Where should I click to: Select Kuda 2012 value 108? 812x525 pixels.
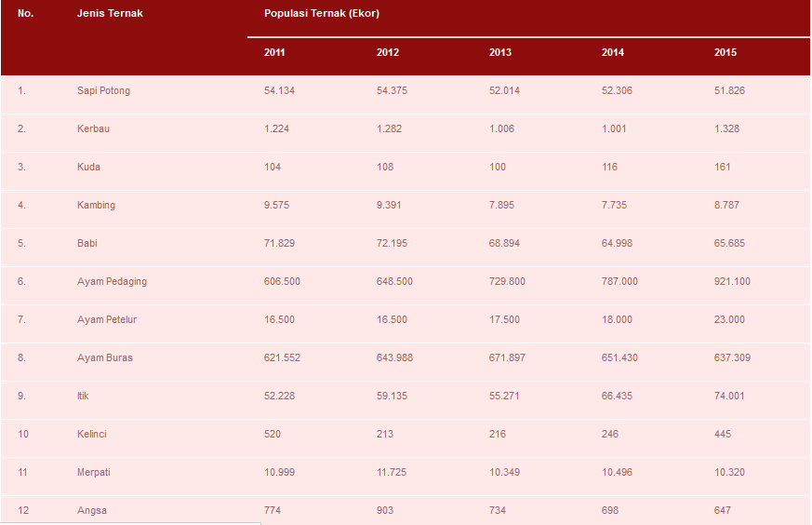coord(385,167)
